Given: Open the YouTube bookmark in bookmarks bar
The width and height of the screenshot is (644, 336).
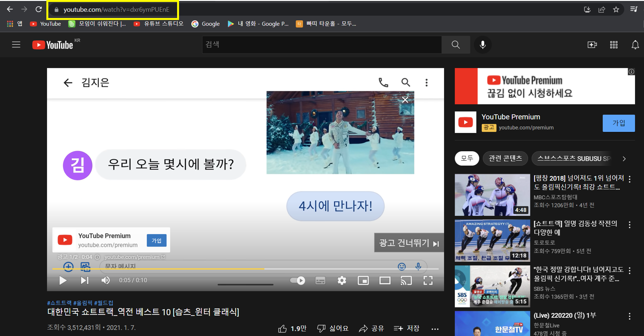Looking at the screenshot, I should pyautogui.click(x=45, y=24).
